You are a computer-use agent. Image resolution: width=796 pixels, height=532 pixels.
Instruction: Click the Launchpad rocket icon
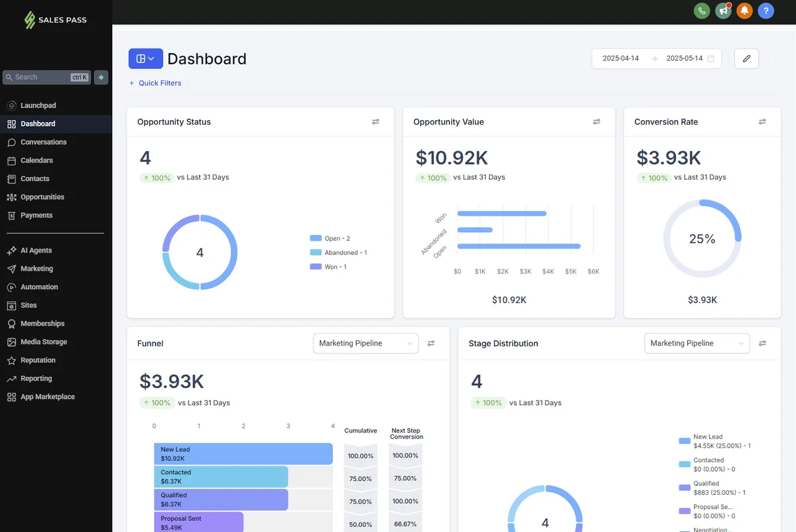click(11, 105)
